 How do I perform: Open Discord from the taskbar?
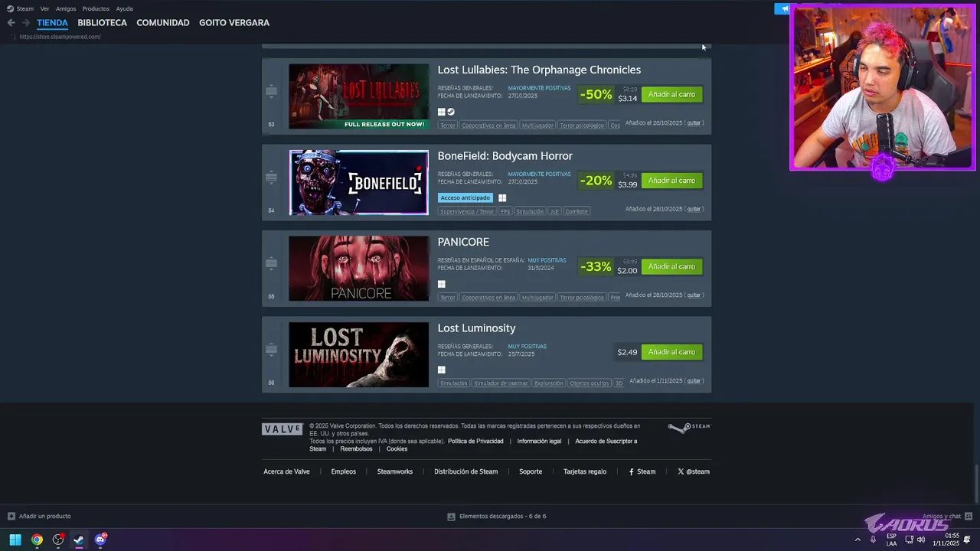point(100,540)
